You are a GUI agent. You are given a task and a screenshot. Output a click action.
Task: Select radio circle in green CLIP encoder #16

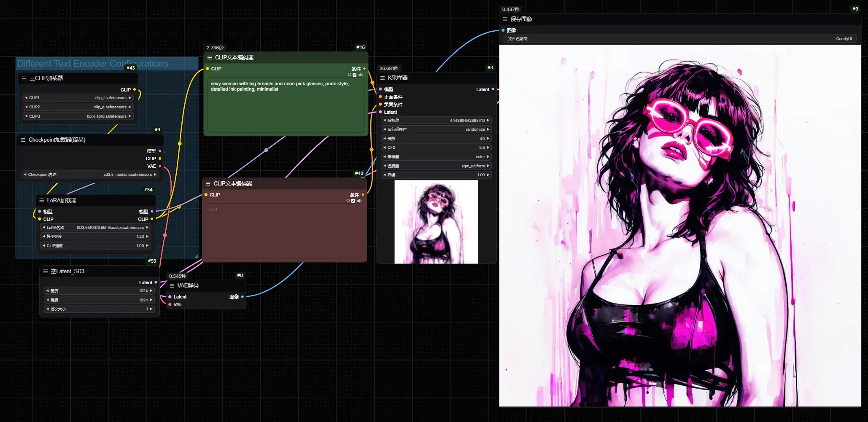click(x=350, y=75)
